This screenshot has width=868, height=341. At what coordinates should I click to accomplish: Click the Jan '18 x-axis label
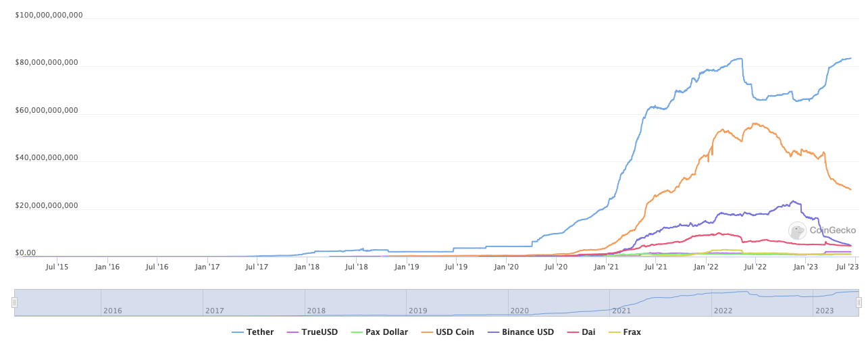click(x=307, y=267)
